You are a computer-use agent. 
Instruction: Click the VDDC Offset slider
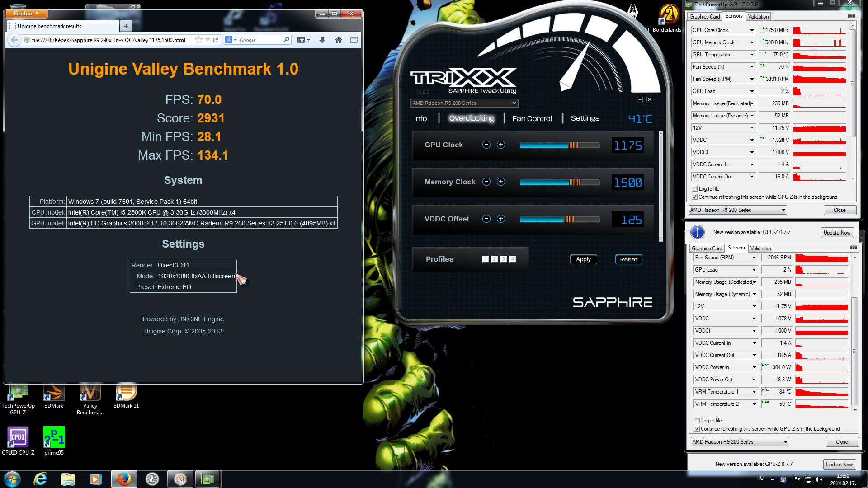(x=560, y=219)
